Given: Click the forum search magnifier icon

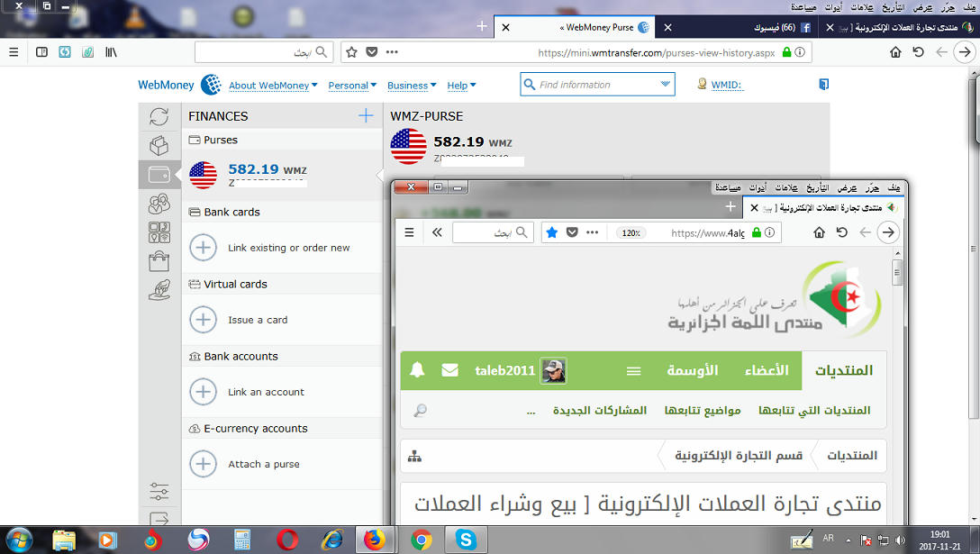Looking at the screenshot, I should tap(420, 411).
